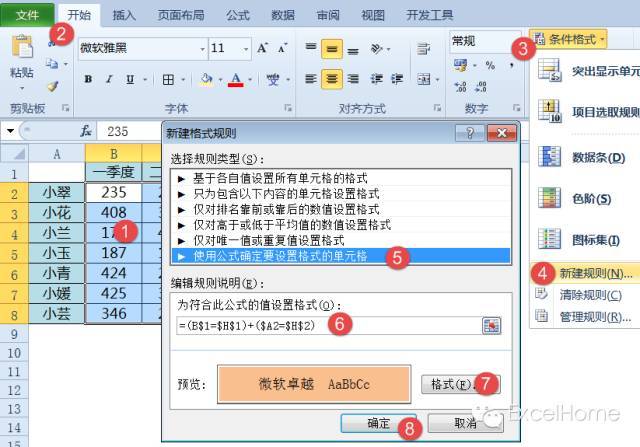Click the range selector icon beside formula box
Viewport: 640px width, 447px height.
(490, 325)
